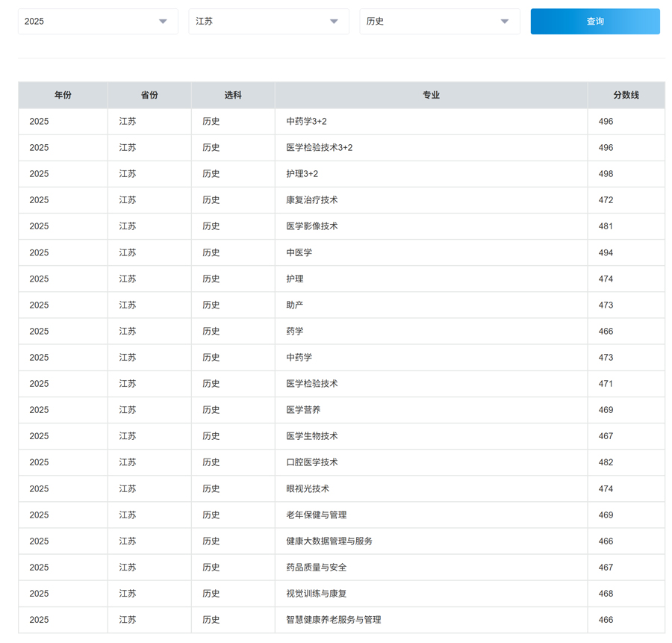Click the 康复治疗技术 major
Screen dimensions: 672x643
pos(311,200)
